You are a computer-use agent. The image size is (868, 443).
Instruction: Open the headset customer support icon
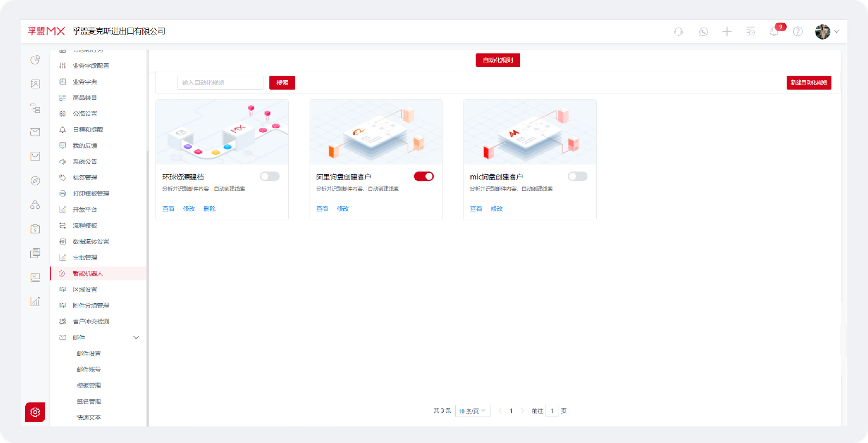[678, 32]
